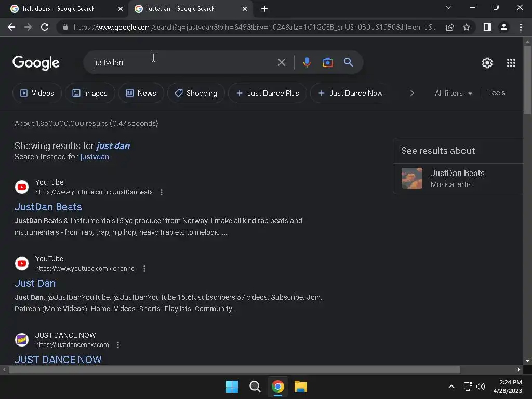532x399 pixels.
Task: Go to the Google homepage logo
Action: click(x=36, y=63)
